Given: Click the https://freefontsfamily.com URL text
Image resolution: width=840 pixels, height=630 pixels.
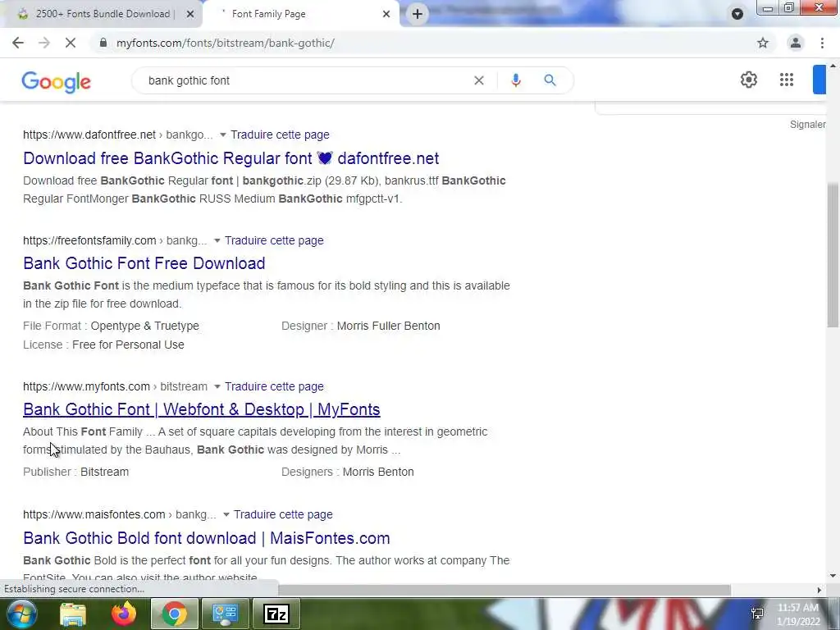Looking at the screenshot, I should (x=89, y=240).
